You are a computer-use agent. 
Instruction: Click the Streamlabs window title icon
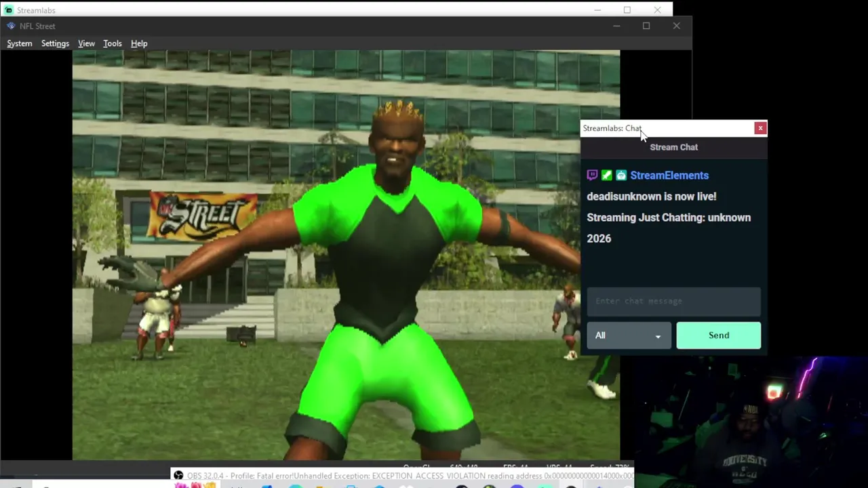tap(8, 10)
